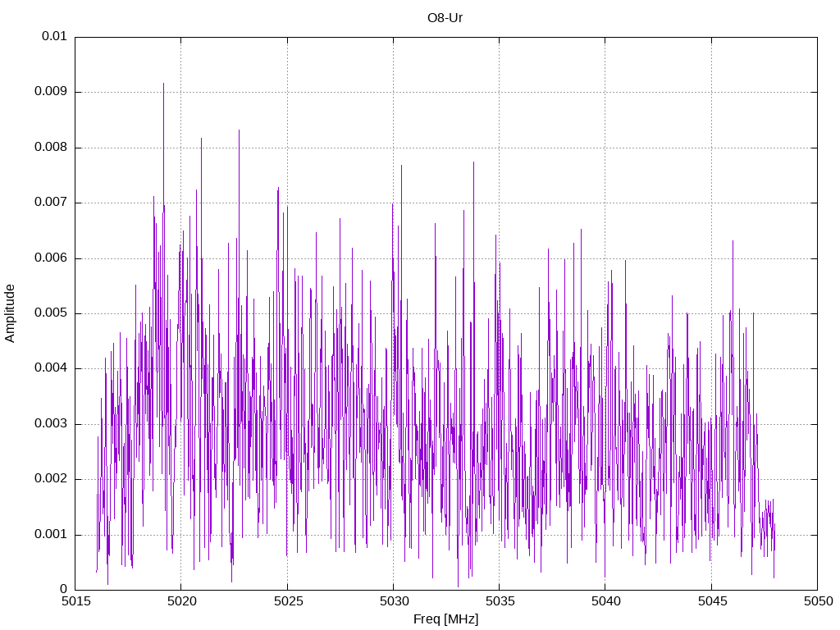The image size is (840, 630).
Task: Click the x-axis tick label 5025
Action: (288, 601)
